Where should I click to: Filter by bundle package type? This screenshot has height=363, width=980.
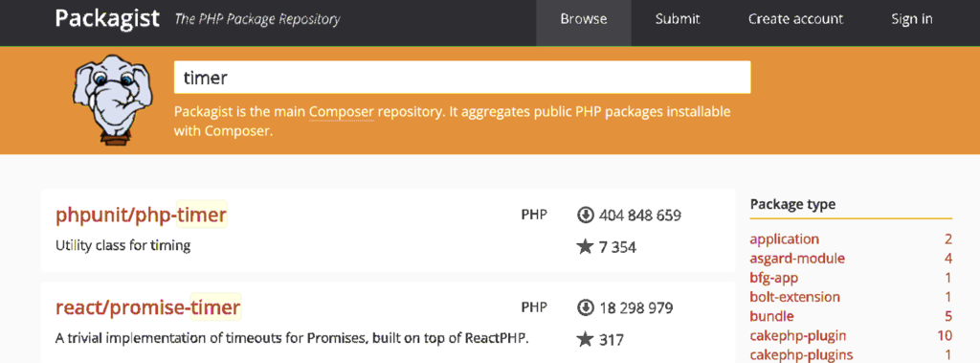coord(771,317)
